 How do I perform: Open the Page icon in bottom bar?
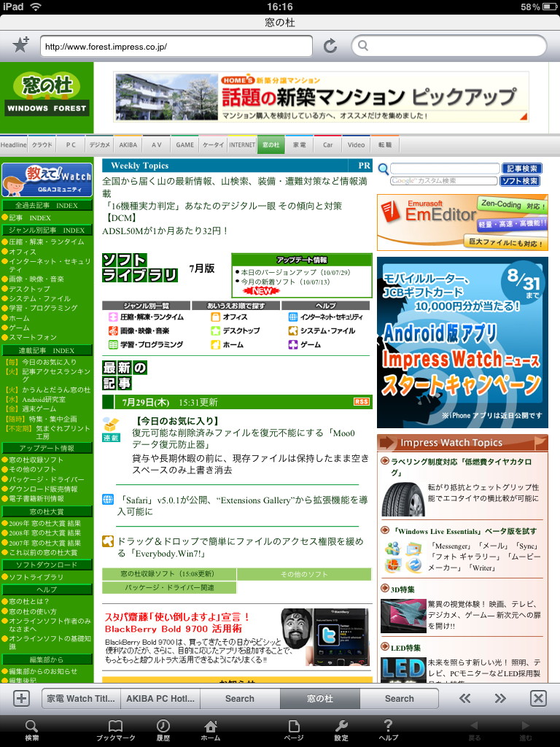click(x=294, y=729)
